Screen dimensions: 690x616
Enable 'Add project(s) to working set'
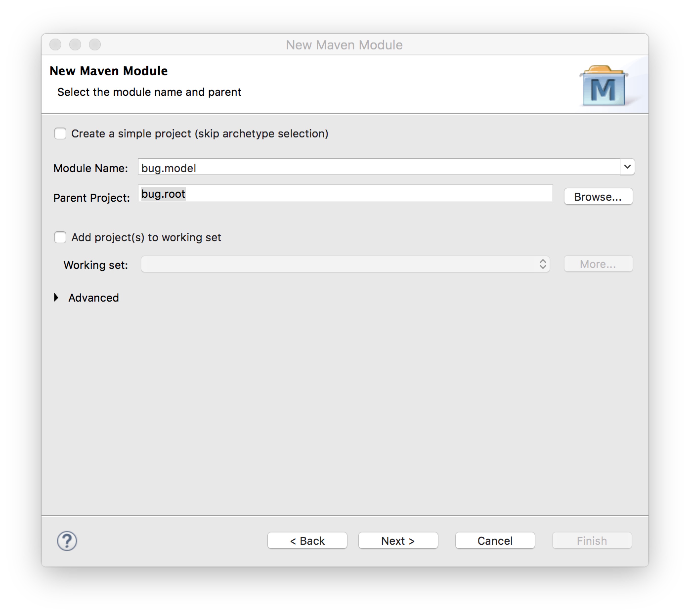pyautogui.click(x=61, y=237)
